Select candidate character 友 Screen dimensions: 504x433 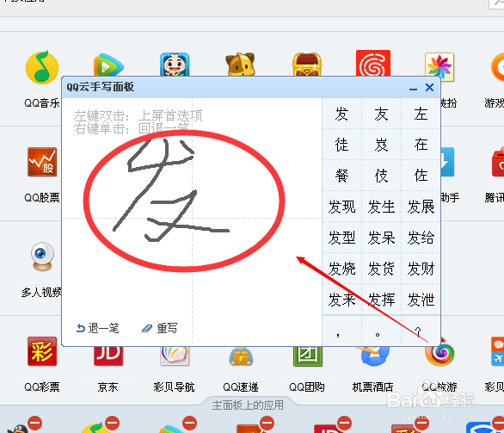coord(381,114)
